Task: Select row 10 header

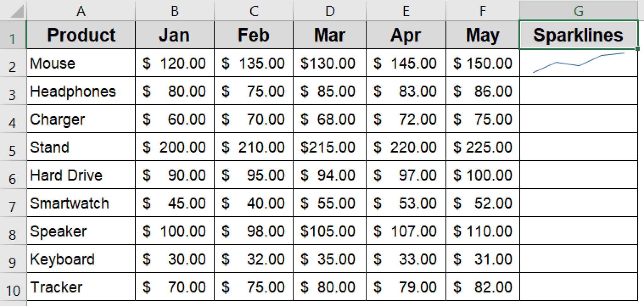Action: coord(13,286)
